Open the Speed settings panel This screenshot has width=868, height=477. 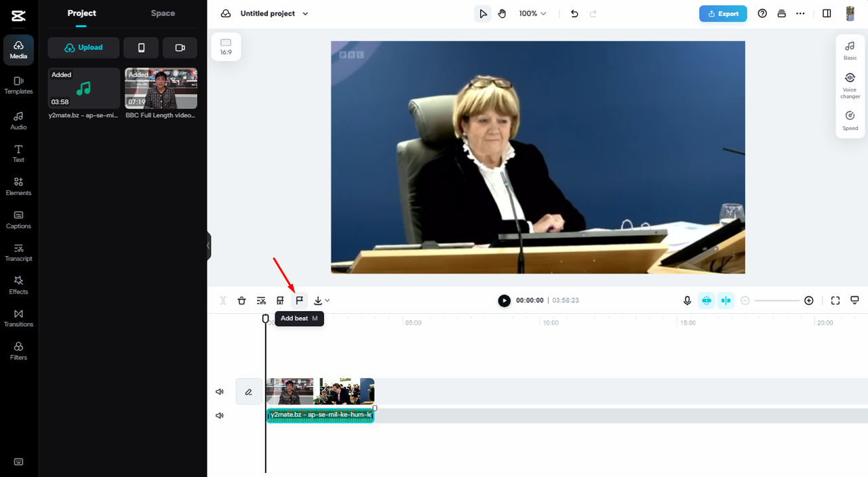coord(850,119)
